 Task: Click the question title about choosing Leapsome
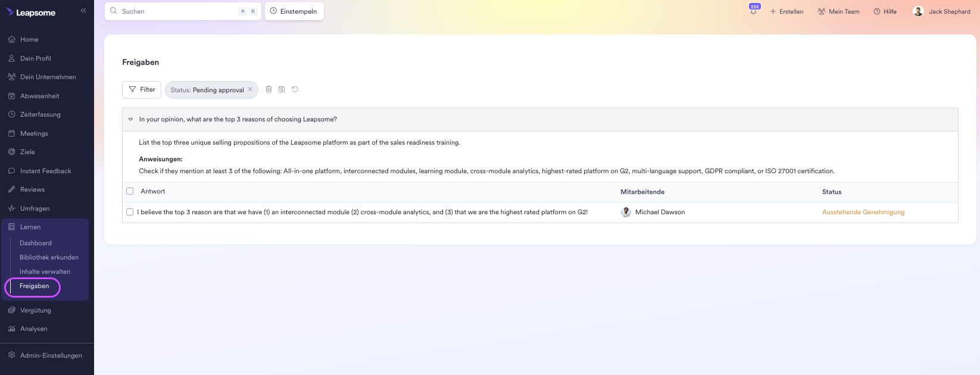tap(238, 119)
